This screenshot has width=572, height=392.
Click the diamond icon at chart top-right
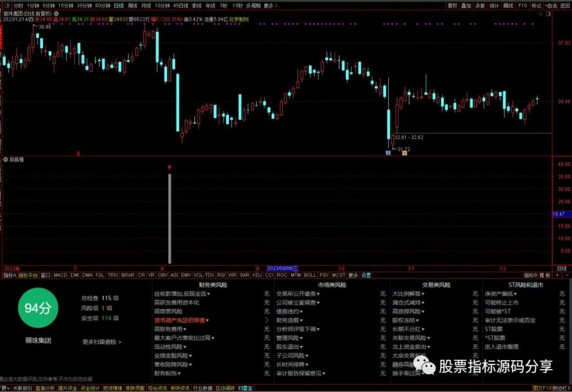coord(541,14)
